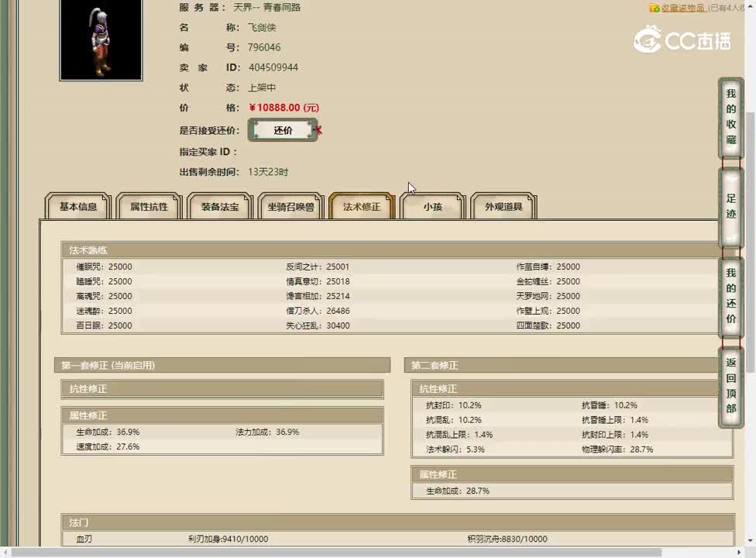The image size is (756, 558).
Task: Click 返回顶部 to return to top
Action: coord(731,386)
